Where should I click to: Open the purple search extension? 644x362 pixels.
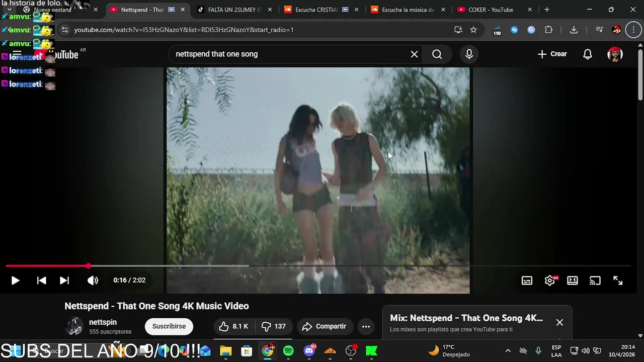[x=531, y=30]
